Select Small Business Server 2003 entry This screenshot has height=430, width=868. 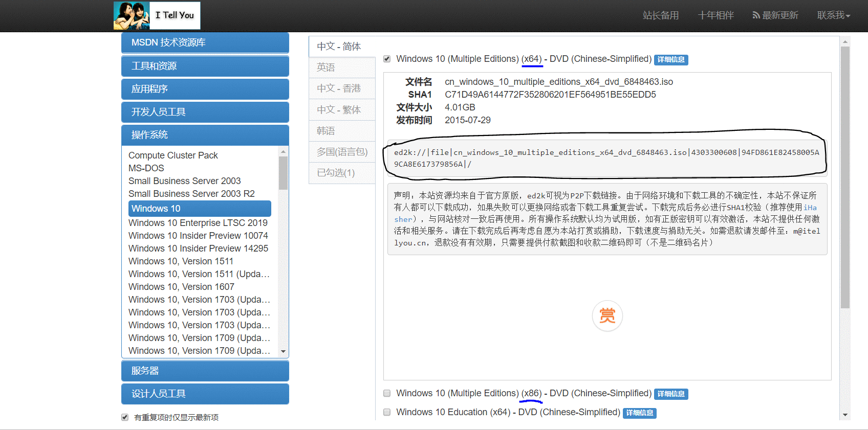point(185,181)
